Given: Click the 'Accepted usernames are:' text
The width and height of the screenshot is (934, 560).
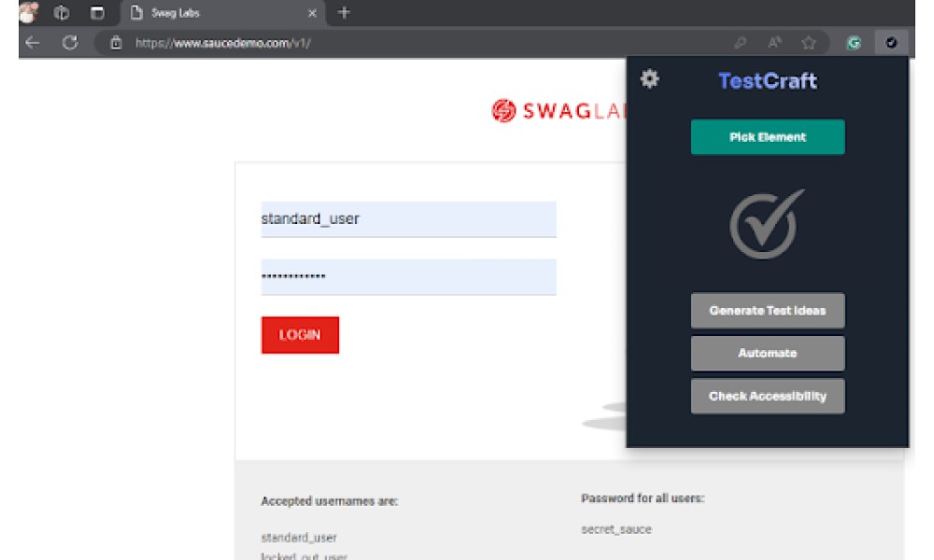Looking at the screenshot, I should point(330,501).
